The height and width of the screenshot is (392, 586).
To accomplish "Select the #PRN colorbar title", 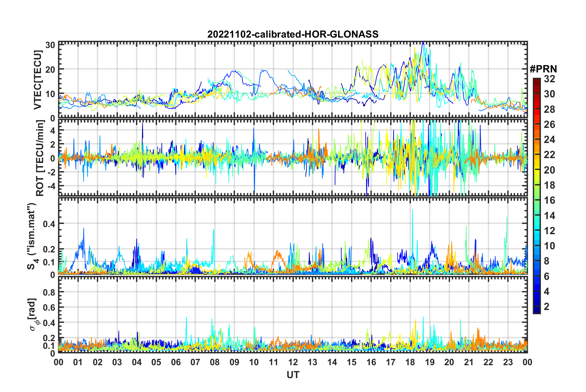I will click(x=543, y=69).
